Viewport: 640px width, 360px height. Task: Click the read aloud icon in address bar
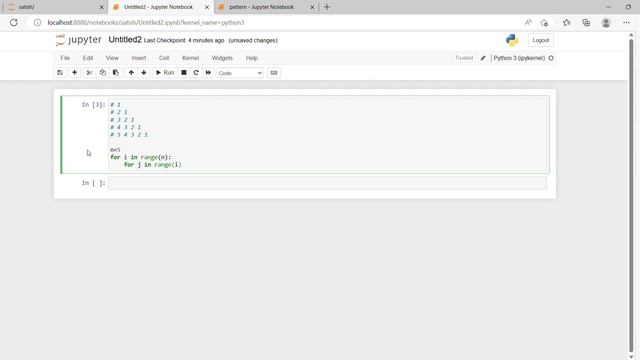[528, 22]
